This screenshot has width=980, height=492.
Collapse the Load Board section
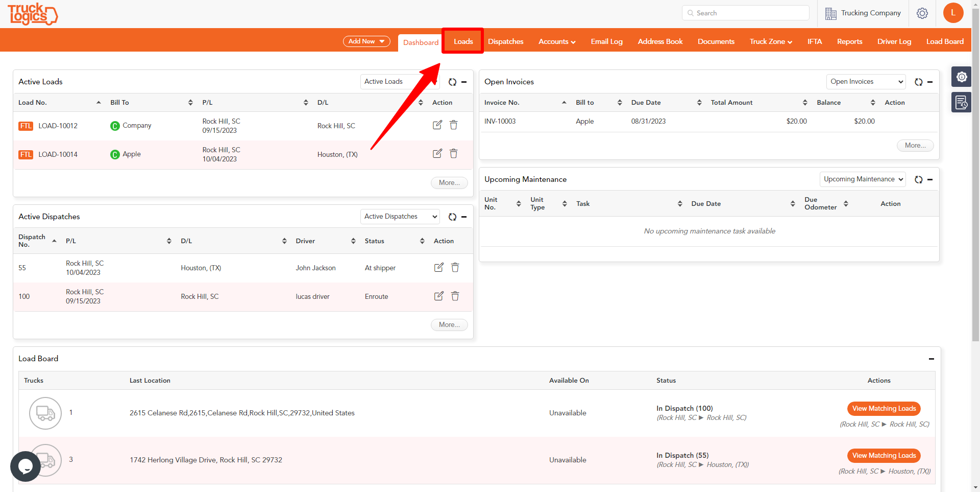931,359
